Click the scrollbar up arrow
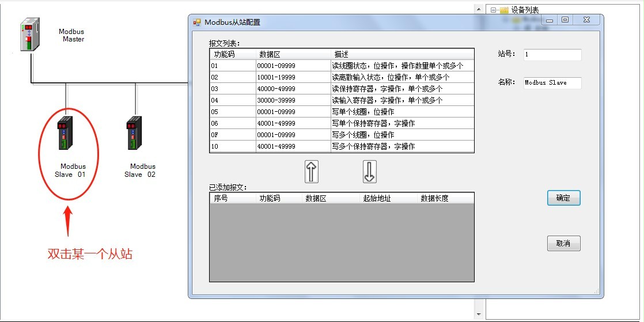 pos(478,9)
